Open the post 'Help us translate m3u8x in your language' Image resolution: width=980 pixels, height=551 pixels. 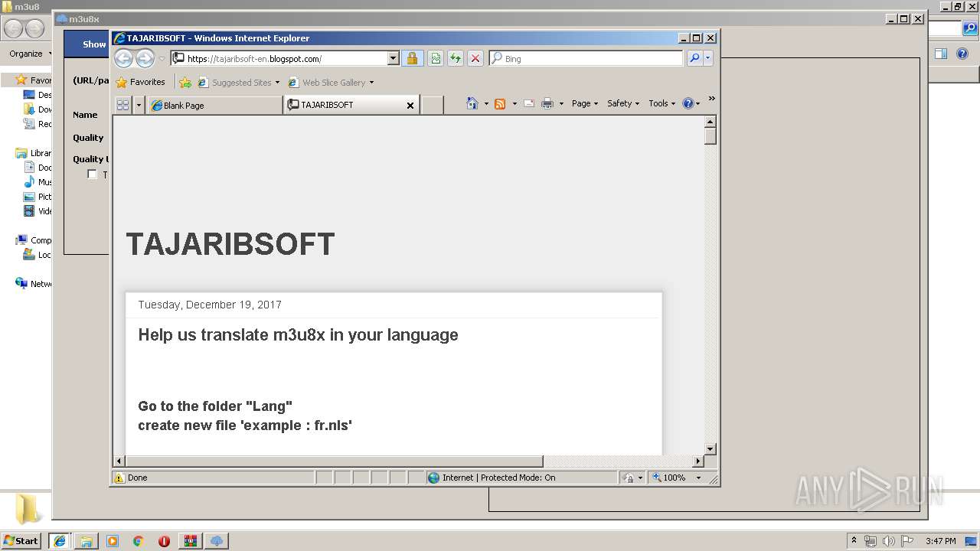298,334
